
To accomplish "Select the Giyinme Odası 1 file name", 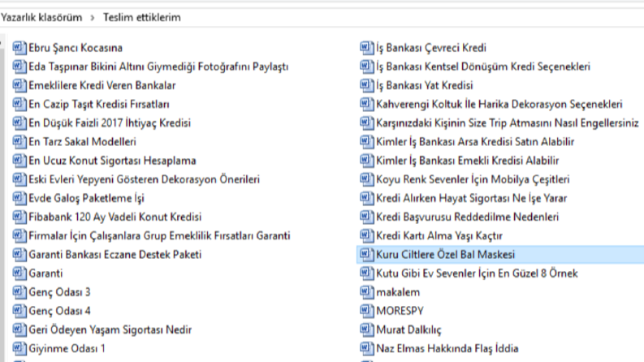I will pos(67,348).
